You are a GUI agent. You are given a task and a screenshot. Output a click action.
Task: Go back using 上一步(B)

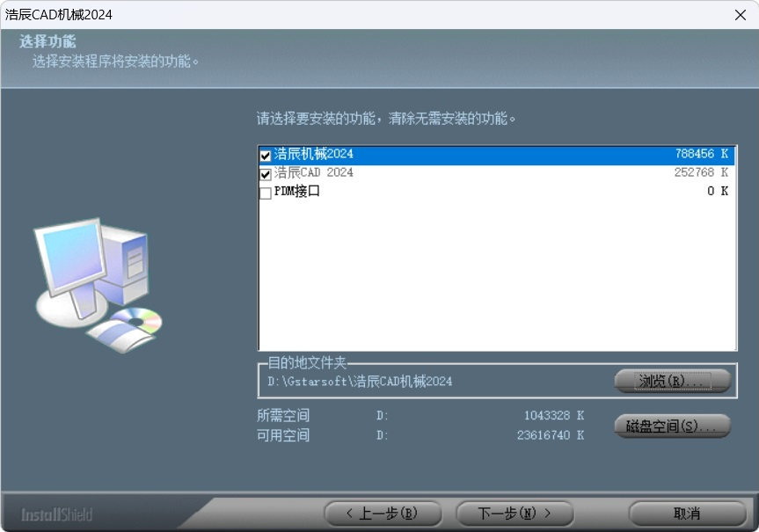coord(382,514)
